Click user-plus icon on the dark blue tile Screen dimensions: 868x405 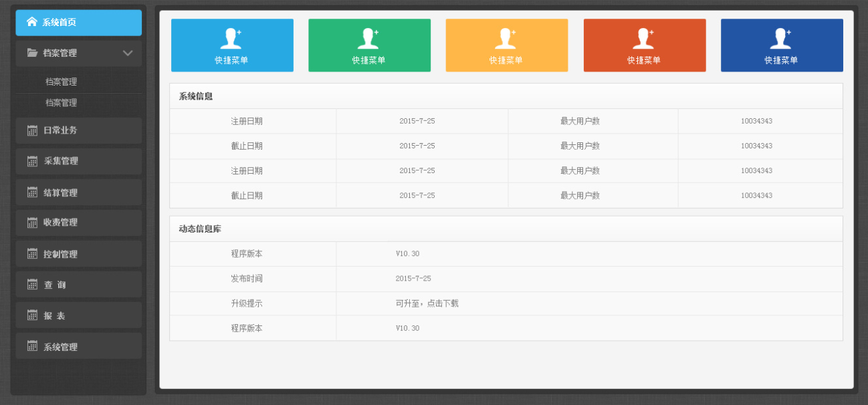[x=781, y=39]
